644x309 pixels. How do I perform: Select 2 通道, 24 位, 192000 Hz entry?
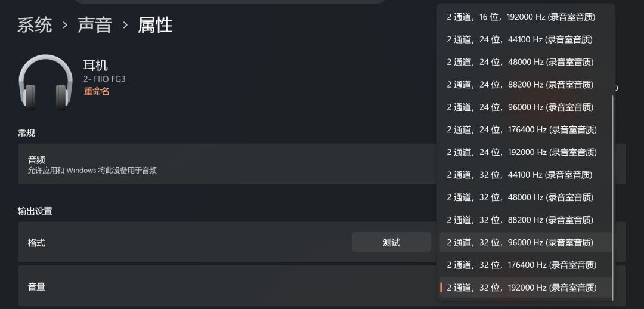click(526, 153)
